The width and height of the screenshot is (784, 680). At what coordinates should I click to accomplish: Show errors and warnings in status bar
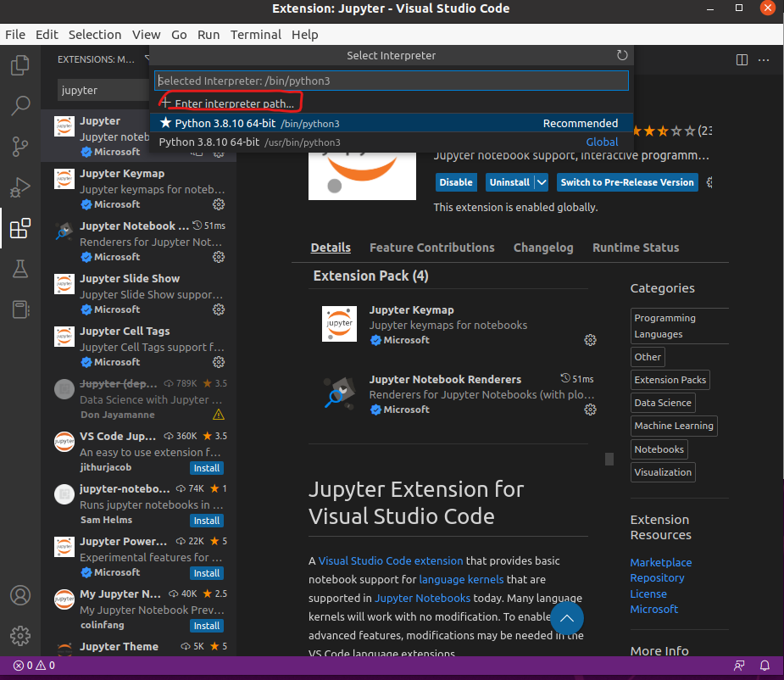tap(34, 666)
